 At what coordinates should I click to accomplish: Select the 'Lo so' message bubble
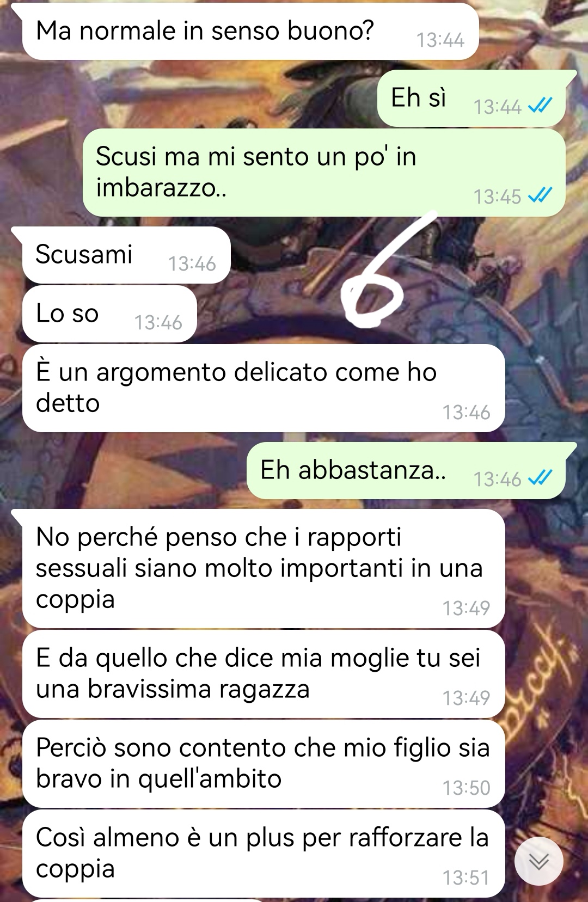[109, 314]
